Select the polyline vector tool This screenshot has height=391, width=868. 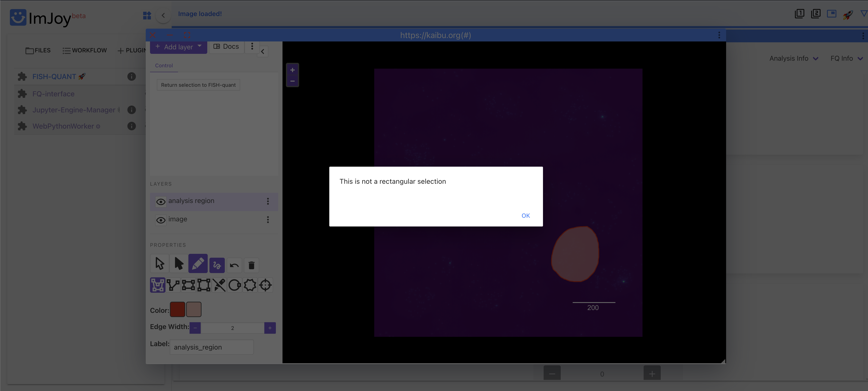173,285
